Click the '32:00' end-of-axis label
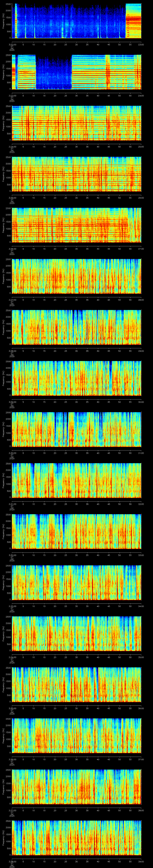The width and height of the screenshot is (153, 868). [x=141, y=504]
